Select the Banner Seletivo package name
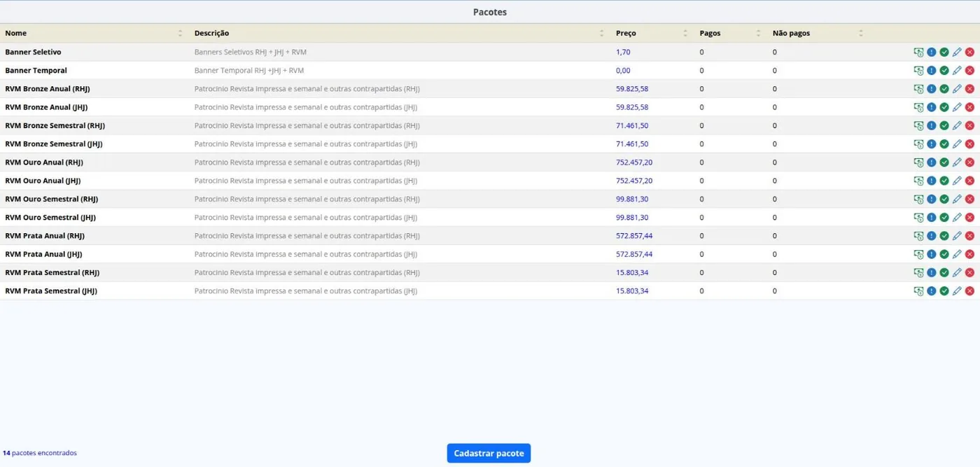 click(x=33, y=52)
